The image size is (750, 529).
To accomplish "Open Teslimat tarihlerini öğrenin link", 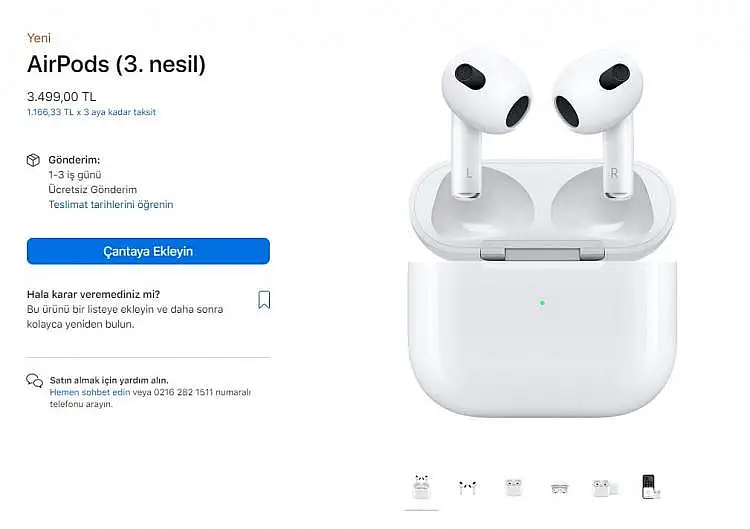I will pyautogui.click(x=111, y=204).
